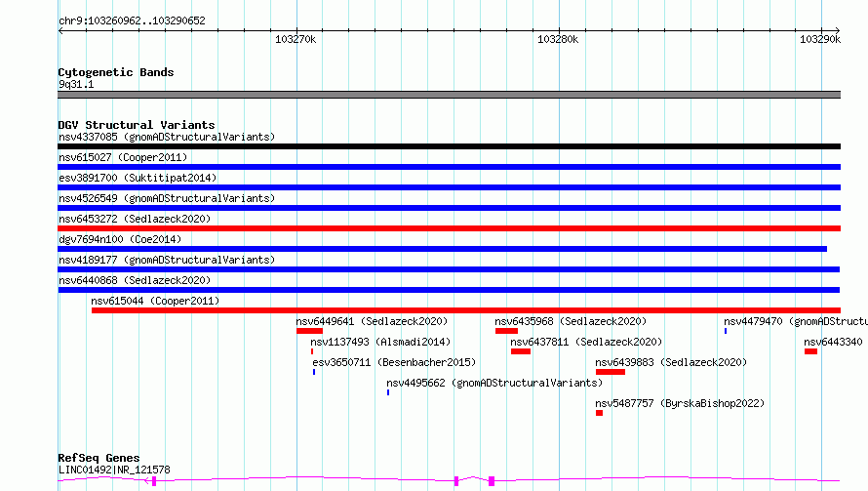Select the blue dgv7694n100 variant bar
This screenshot has width=868, height=491.
(x=443, y=249)
